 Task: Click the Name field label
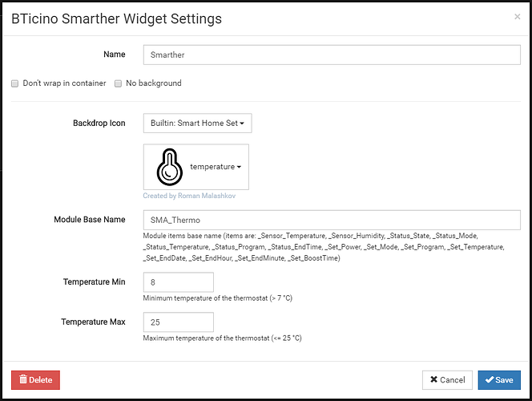(x=115, y=55)
